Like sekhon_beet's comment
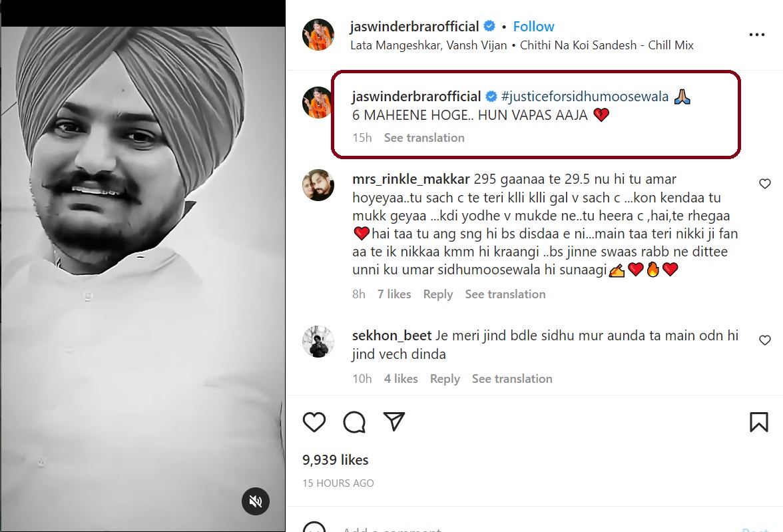 (x=765, y=340)
